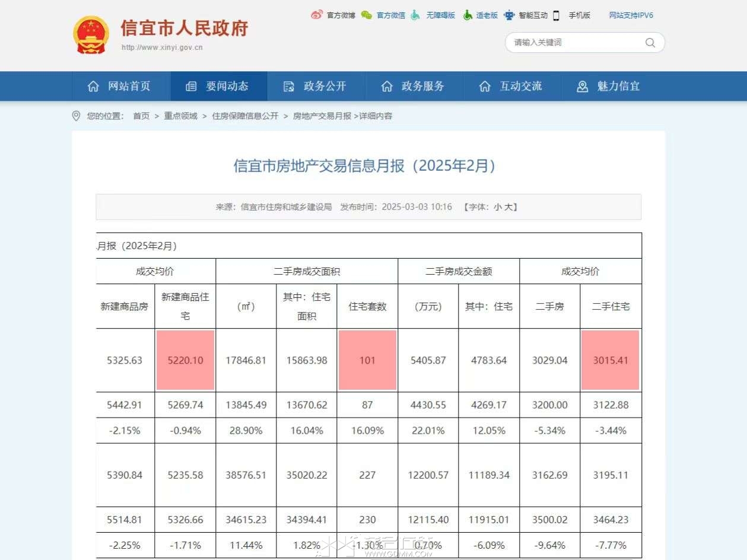This screenshot has width=747, height=560.
Task: Click the 首页 breadcrumb link
Action: coord(141,116)
